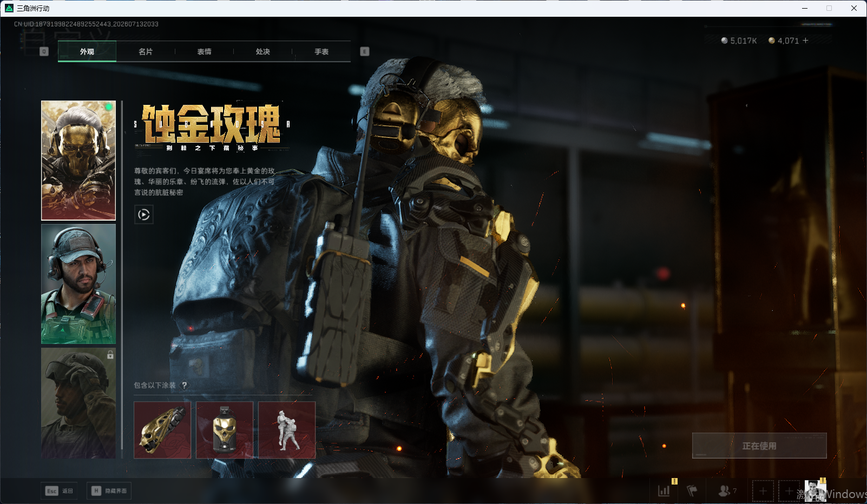Open the player avatar portrait
The height and width of the screenshot is (504, 867).
point(815,491)
